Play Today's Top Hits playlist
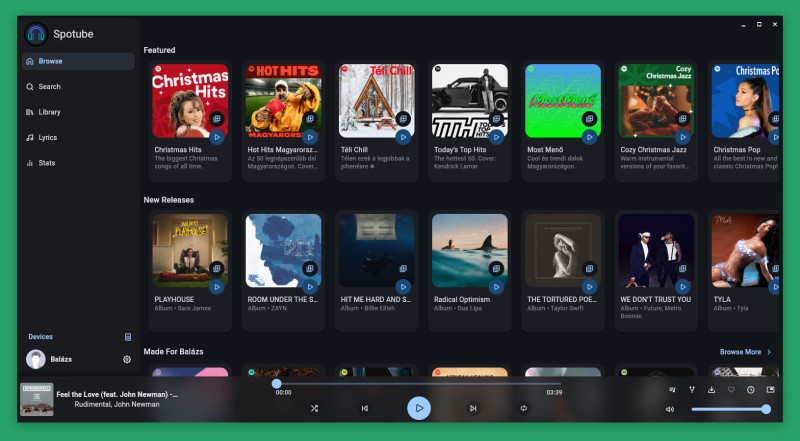This screenshot has height=441, width=800. 496,137
